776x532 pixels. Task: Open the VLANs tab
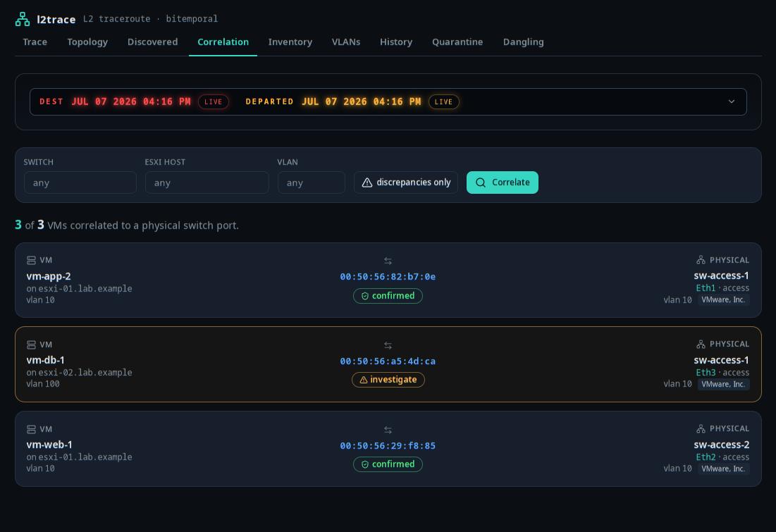coord(346,42)
